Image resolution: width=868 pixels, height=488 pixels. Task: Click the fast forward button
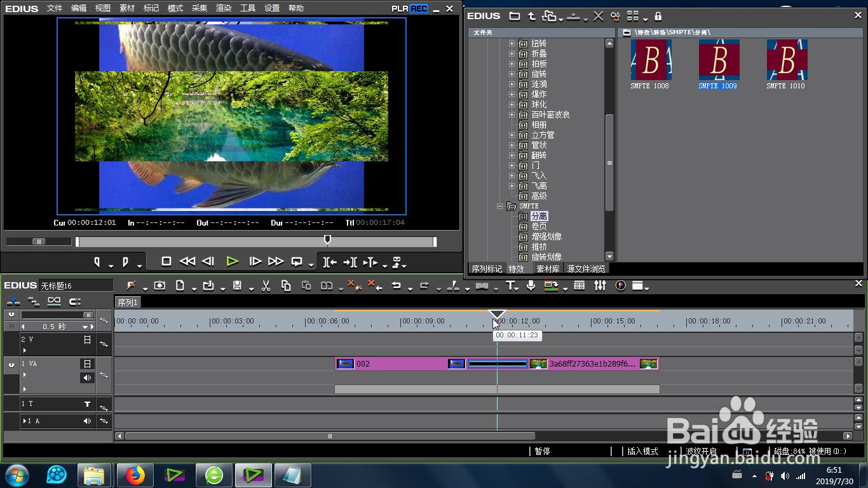click(x=276, y=261)
